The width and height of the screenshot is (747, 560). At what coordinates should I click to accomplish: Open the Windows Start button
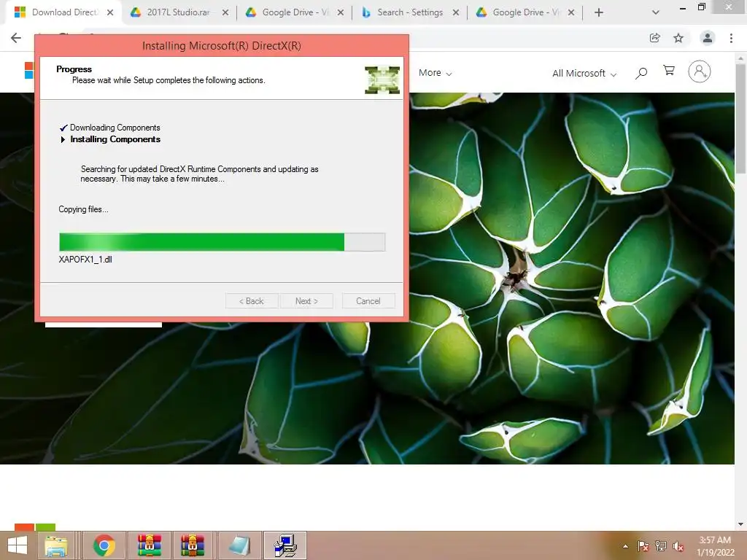click(18, 545)
